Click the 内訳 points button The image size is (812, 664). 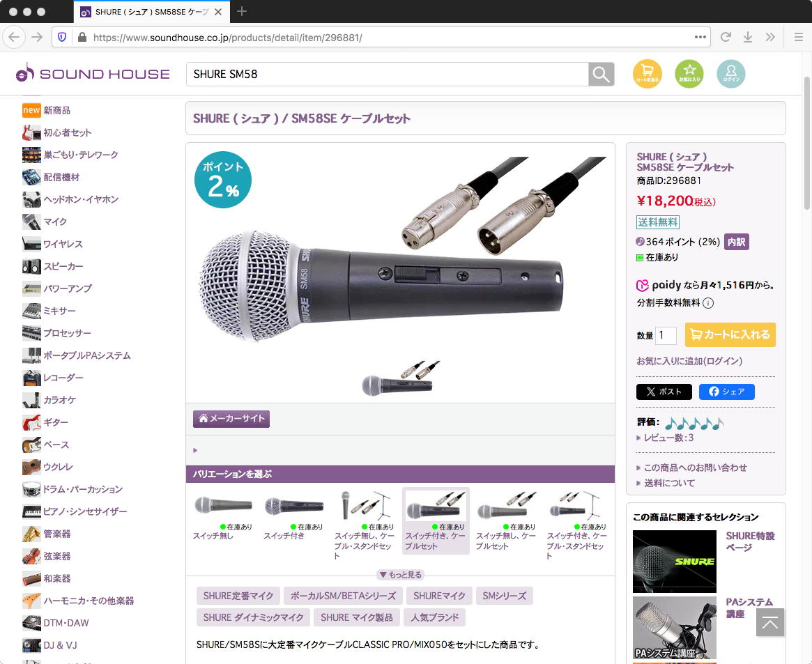pyautogui.click(x=736, y=242)
